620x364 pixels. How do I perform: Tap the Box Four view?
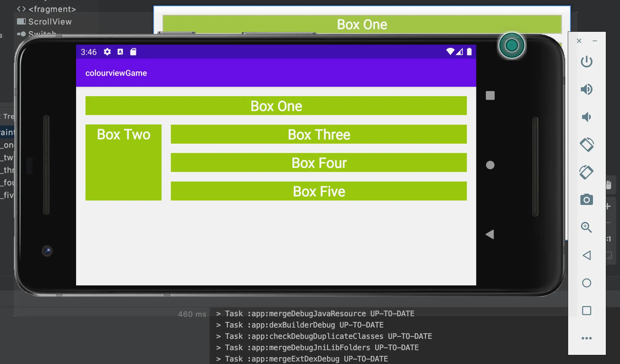point(318,163)
